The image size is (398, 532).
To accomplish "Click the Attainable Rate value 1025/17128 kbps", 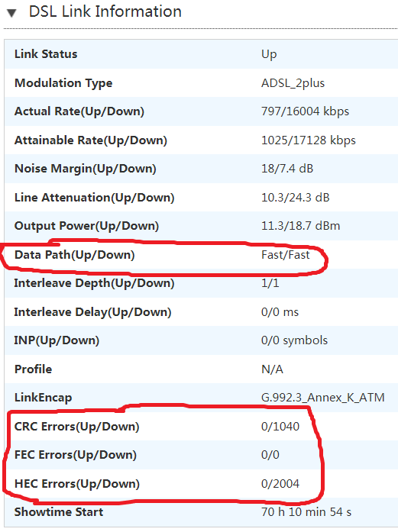I will [x=309, y=140].
